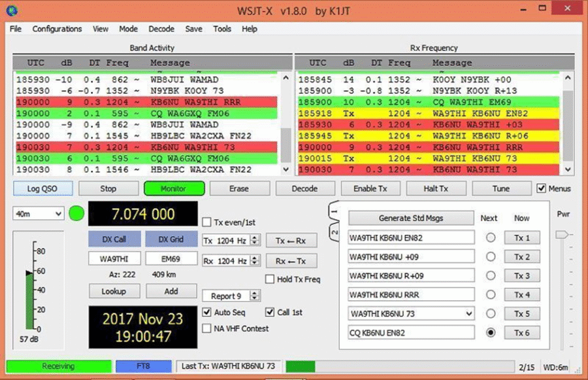Click Generate Std Msgs
Viewport: 588px width, 380px height.
coord(411,218)
